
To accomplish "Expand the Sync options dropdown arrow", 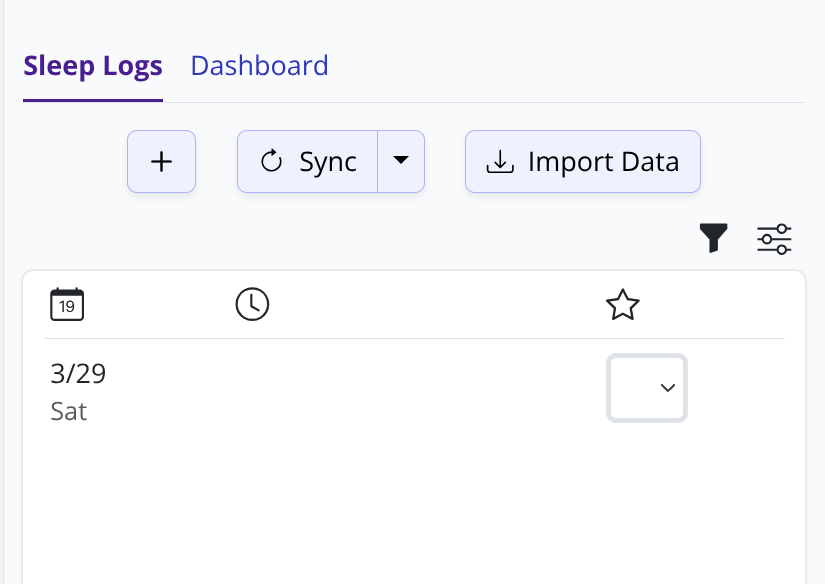I will click(401, 161).
